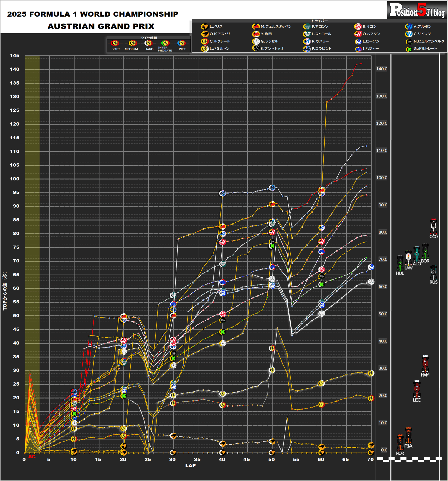Click the Haas icon beside O.ベアマン

358,34
